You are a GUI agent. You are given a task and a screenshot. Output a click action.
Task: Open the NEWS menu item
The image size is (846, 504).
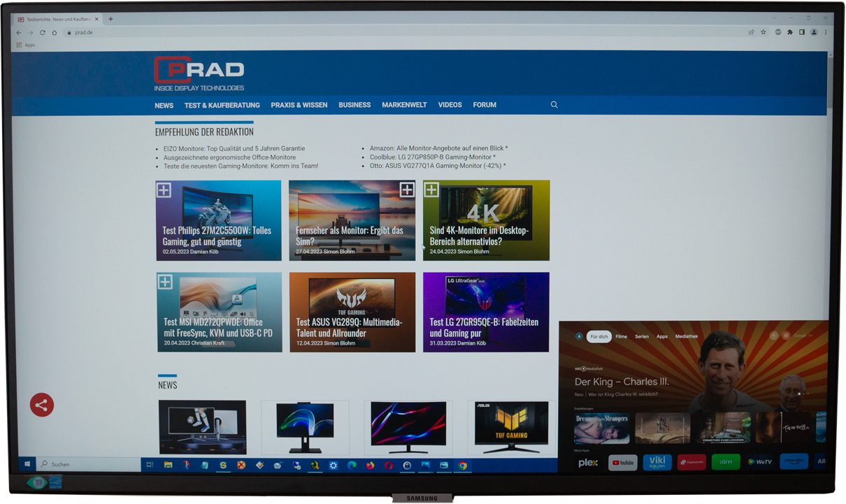(164, 106)
